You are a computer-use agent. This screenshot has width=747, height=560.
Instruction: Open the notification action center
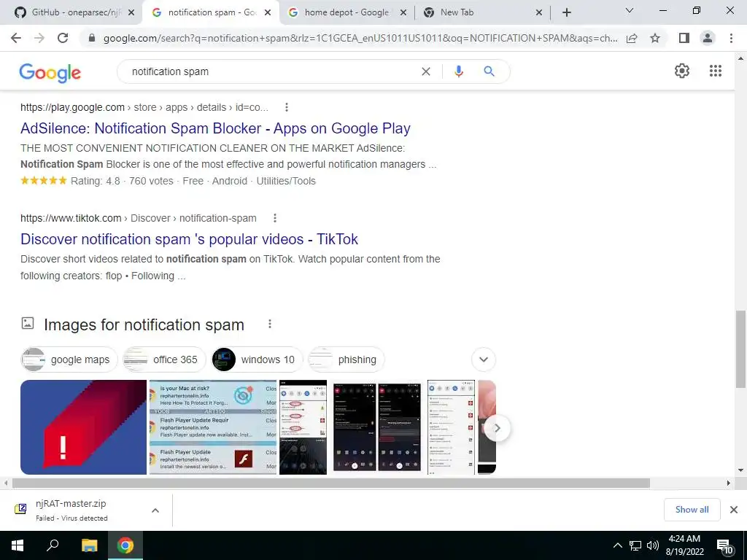tap(724, 547)
